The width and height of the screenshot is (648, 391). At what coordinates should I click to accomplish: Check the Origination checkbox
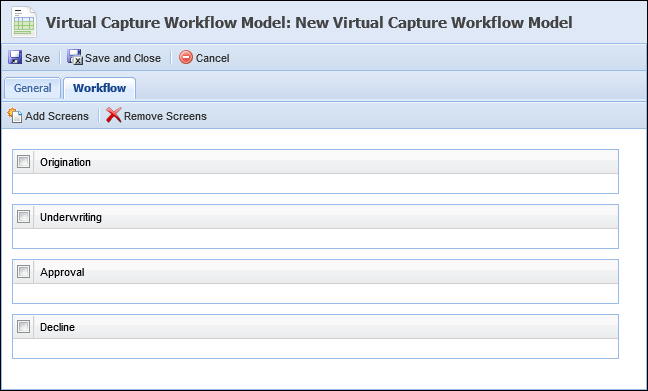pos(24,162)
